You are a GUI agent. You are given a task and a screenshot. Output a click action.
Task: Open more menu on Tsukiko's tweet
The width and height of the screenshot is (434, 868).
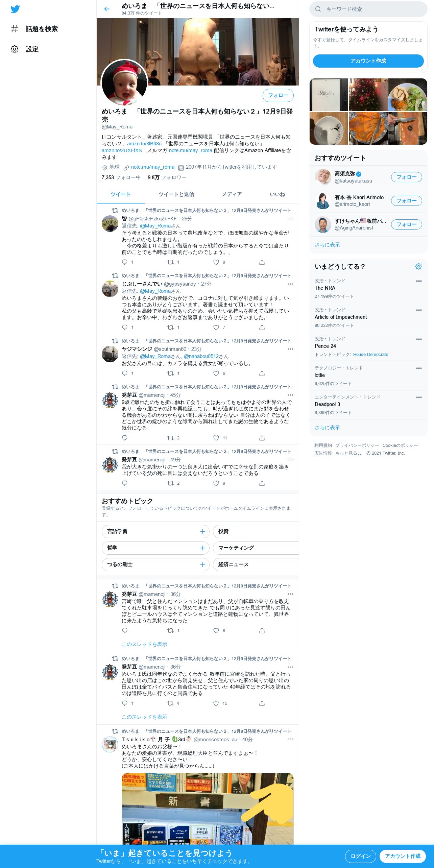tap(290, 740)
